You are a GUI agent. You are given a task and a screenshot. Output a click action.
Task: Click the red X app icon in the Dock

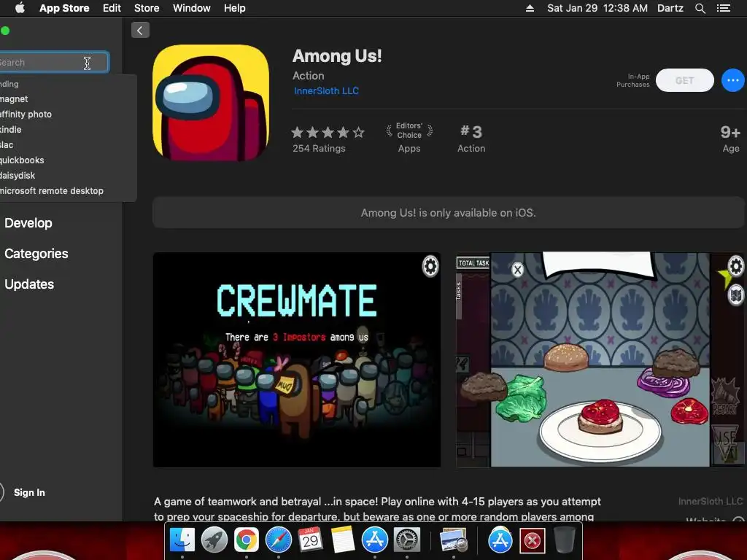click(532, 540)
